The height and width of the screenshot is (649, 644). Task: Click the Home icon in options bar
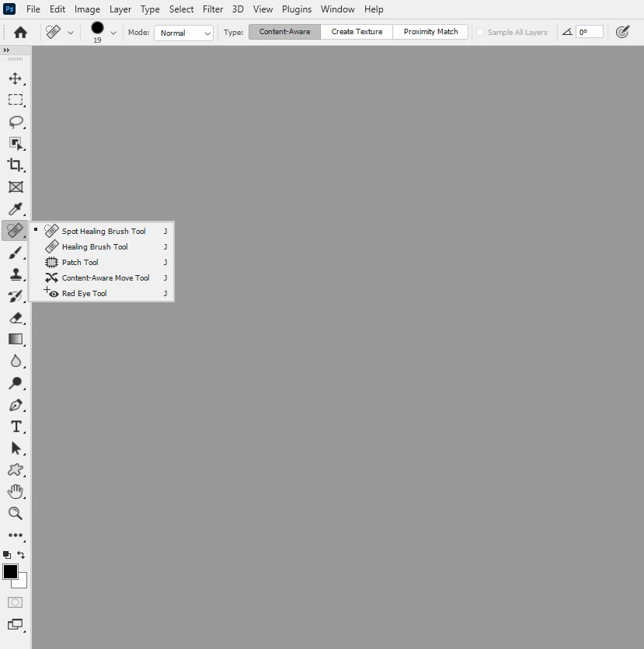(x=20, y=32)
